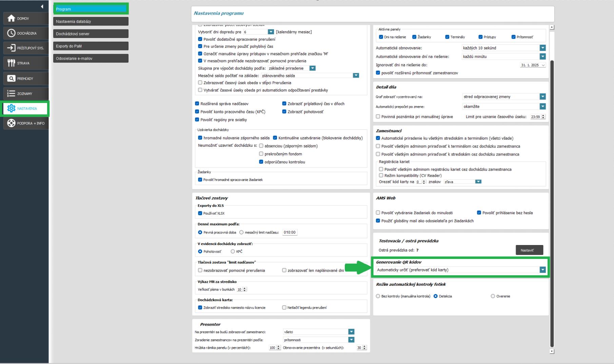Open the Generovanie QR kódov dropdown
This screenshot has width=614, height=364.
point(542,270)
